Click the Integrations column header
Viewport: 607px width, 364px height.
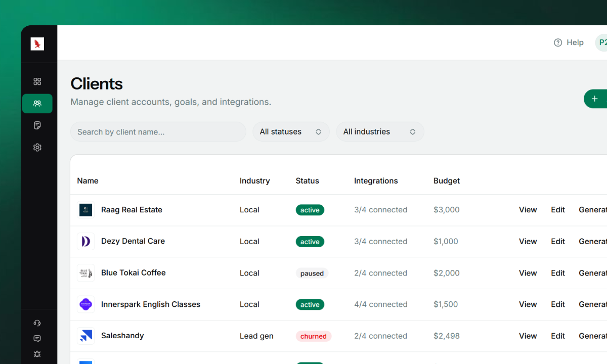pyautogui.click(x=376, y=180)
